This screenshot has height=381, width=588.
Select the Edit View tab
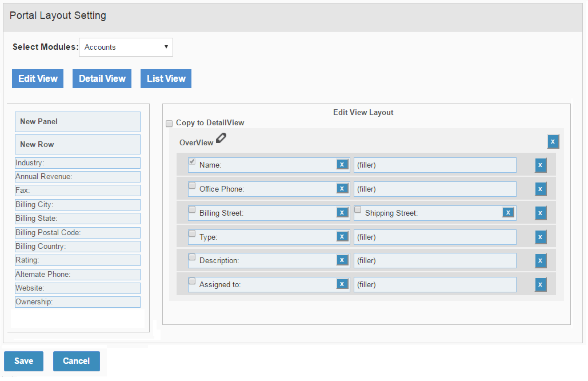pos(37,78)
